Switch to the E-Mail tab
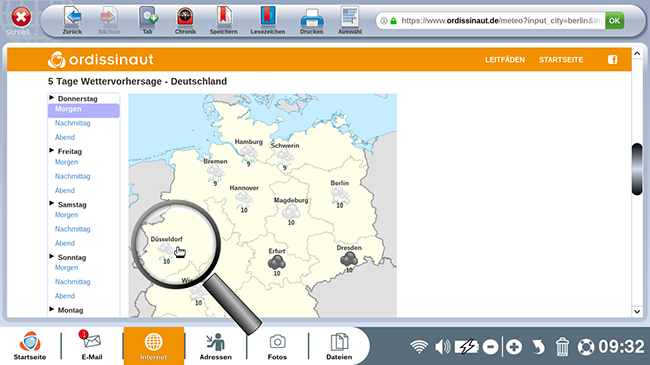Screen dimensions: 650x365 92,345
